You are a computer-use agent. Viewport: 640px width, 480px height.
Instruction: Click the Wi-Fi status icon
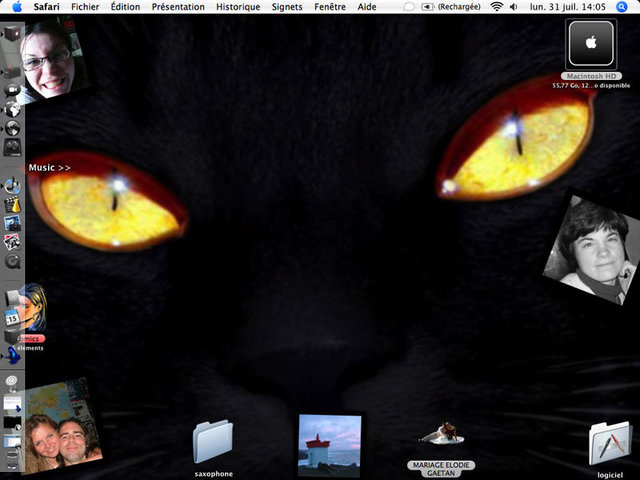click(x=497, y=6)
